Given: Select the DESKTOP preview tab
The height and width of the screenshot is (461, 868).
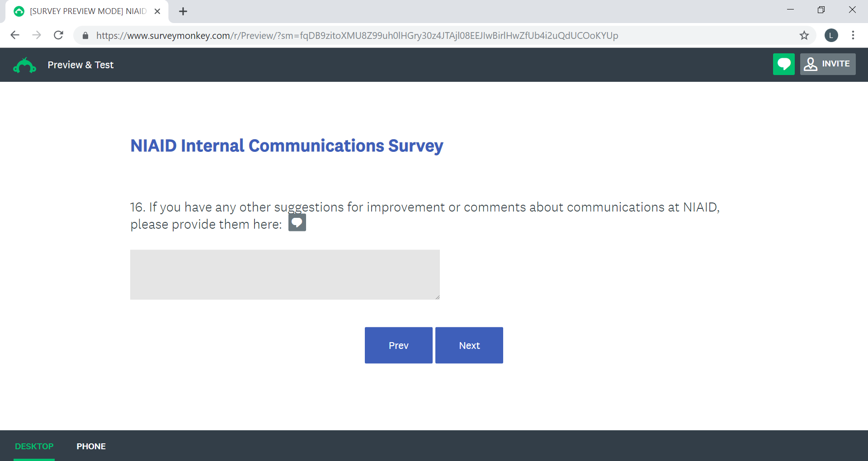Looking at the screenshot, I should (x=34, y=446).
